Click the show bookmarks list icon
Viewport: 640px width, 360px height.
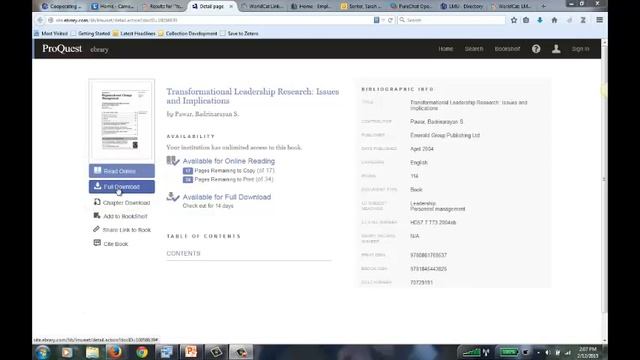[526, 20]
